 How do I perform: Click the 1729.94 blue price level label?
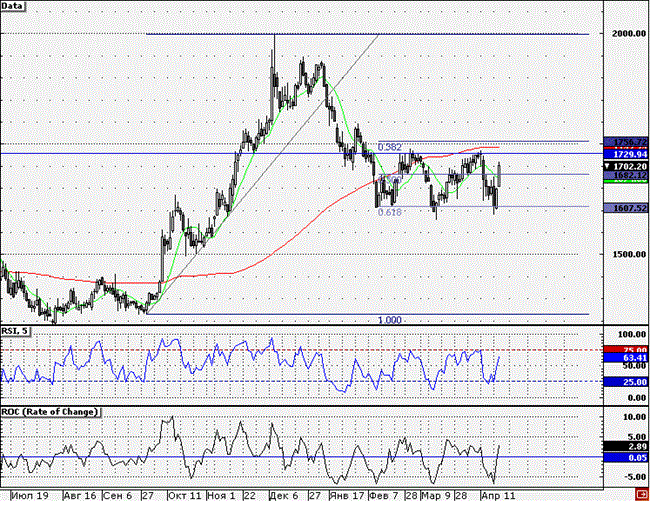coord(626,154)
